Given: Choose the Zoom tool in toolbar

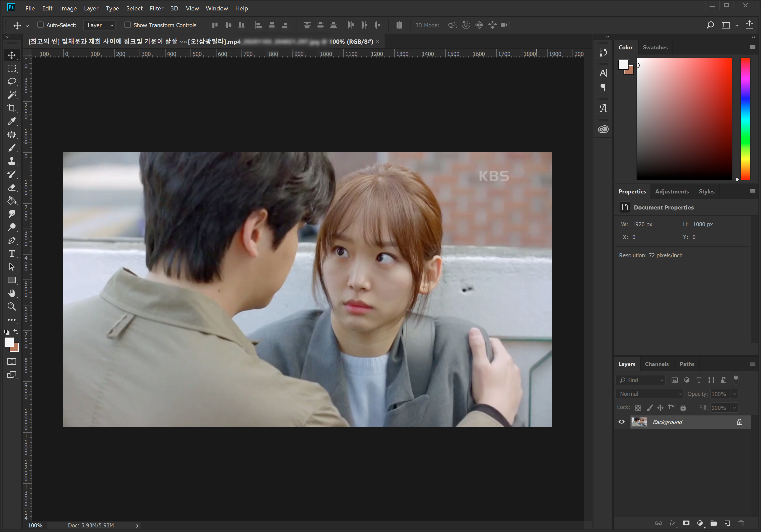Looking at the screenshot, I should click(12, 306).
